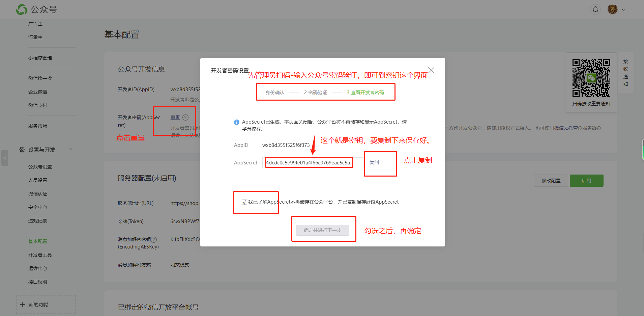
Task: Click the info icon in AppSecret notice
Action: (237, 122)
